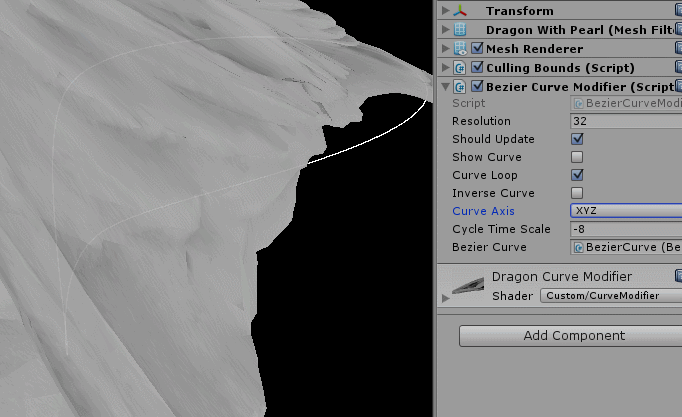Click the Curve Axis property label

[483, 211]
